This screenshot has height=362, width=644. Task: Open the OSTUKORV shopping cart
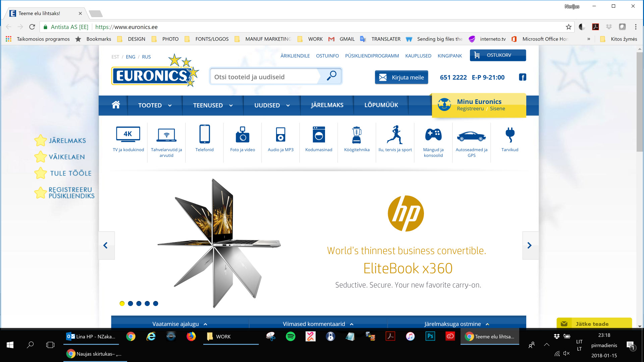point(498,55)
